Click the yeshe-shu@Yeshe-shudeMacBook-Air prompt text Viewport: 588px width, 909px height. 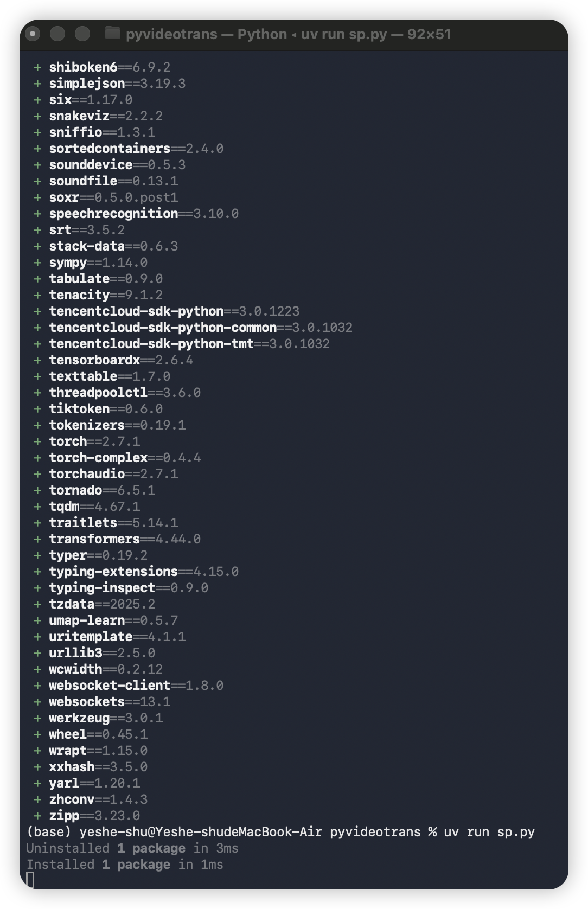[201, 832]
